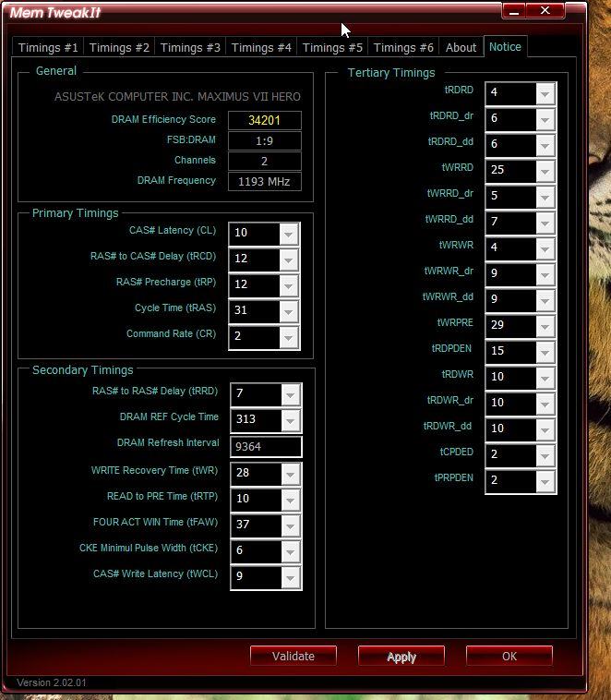611x700 pixels.
Task: Select the Timings #3 tab
Action: 190,47
